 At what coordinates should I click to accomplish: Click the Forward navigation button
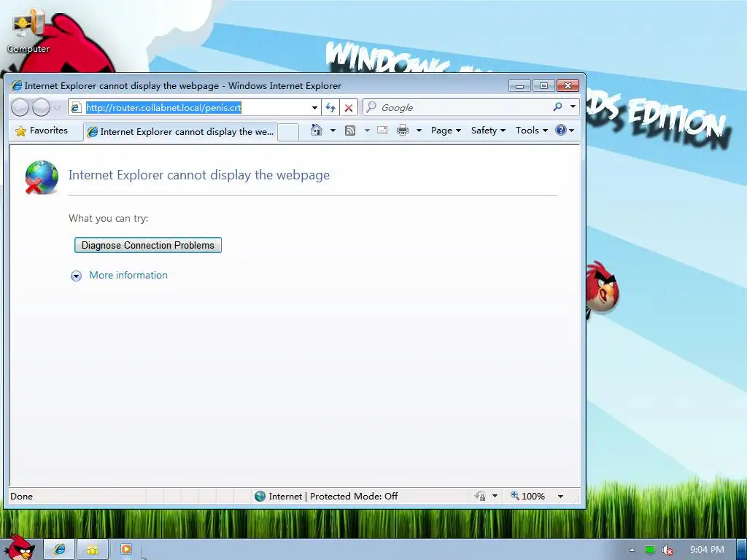41,107
